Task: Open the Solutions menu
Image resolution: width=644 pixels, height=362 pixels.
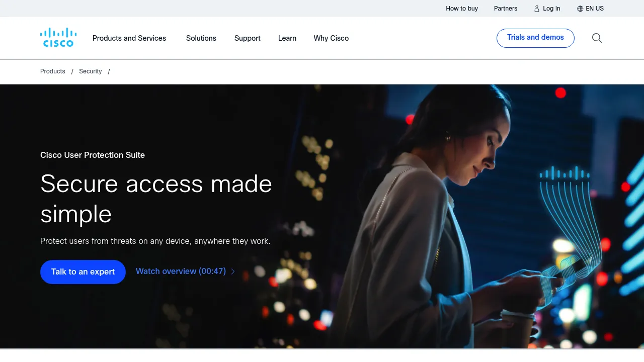Action: click(x=201, y=38)
